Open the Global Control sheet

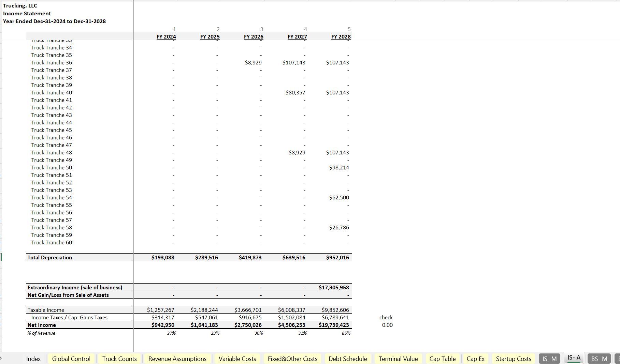pos(71,359)
